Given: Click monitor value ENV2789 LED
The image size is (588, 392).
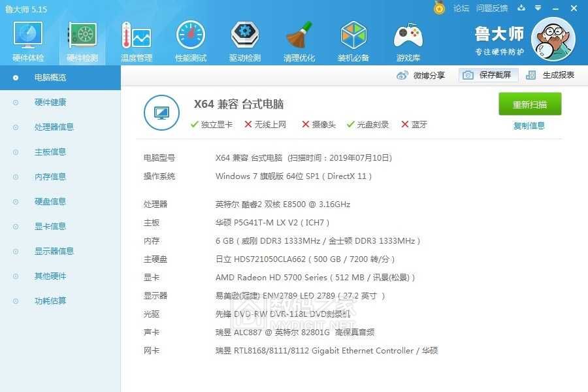Looking at the screenshot, I should tap(300, 296).
